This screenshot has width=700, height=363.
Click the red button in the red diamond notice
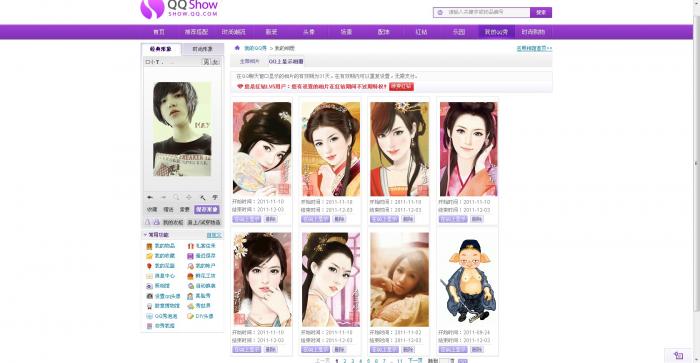click(x=401, y=86)
